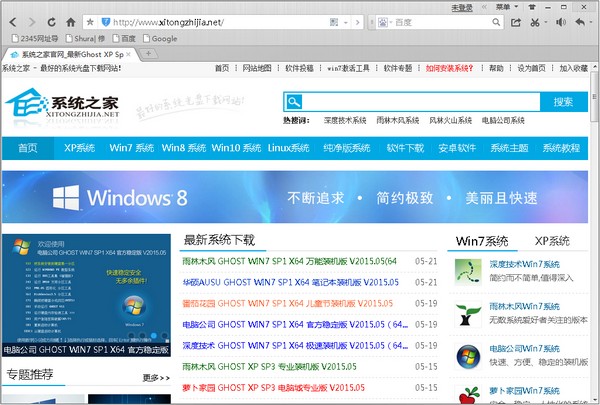Screen dimensions: 600x405
Task: Click the blue 搜索 button
Action: pos(564,102)
